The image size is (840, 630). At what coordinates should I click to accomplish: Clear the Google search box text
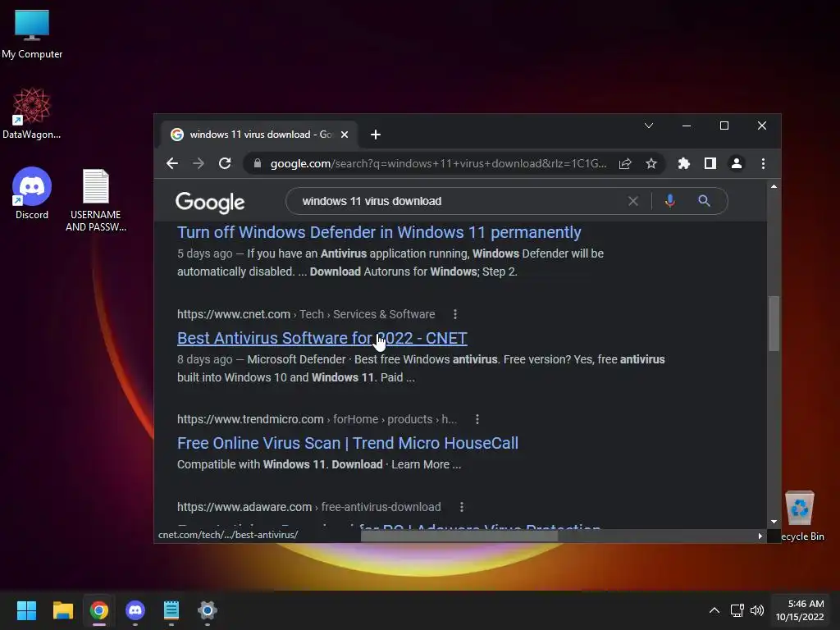tap(633, 201)
